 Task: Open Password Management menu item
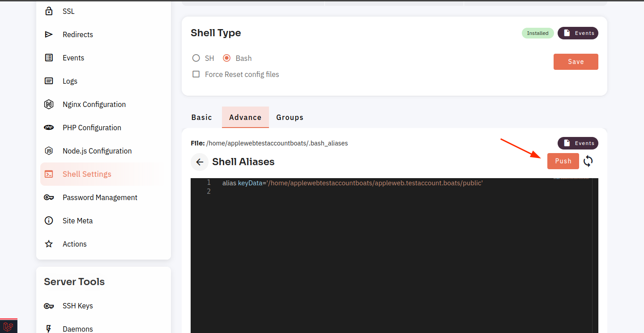pos(103,197)
